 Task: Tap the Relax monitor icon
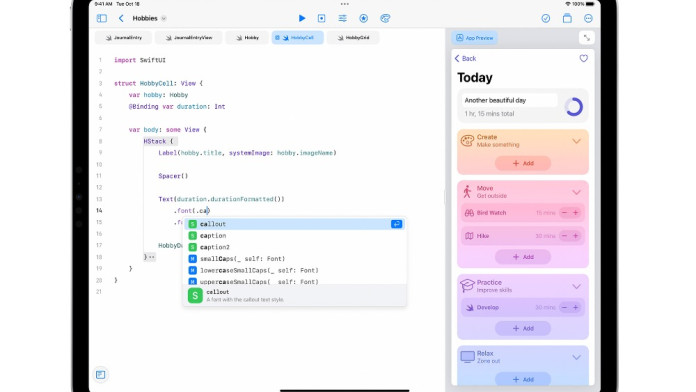pyautogui.click(x=467, y=356)
